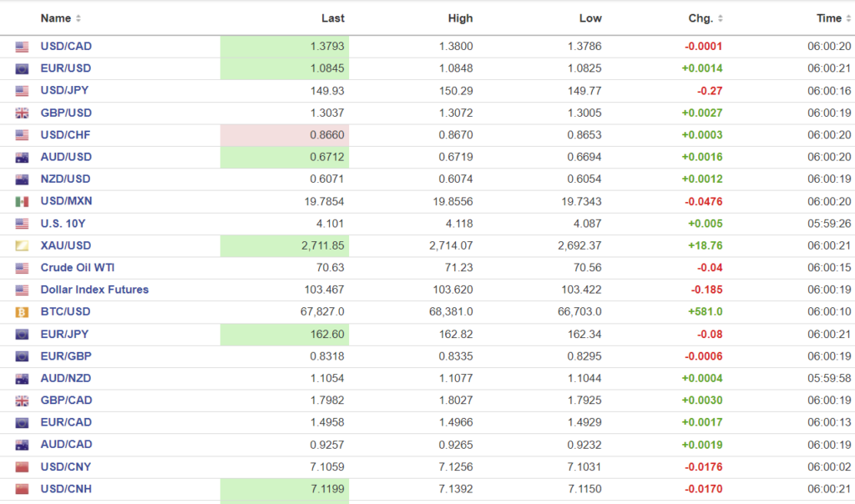
Task: Click the red-highlighted USD/CHF last price cell
Action: coord(285,135)
